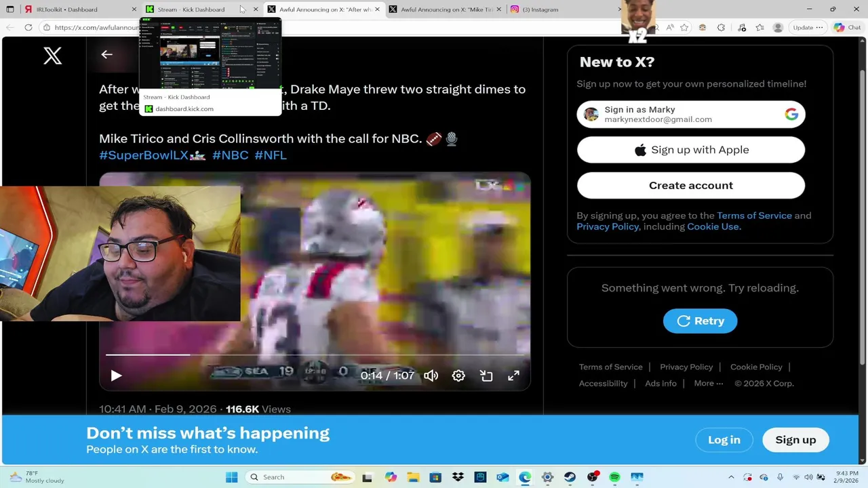Open the media control music icon in the toolbar
The width and height of the screenshot is (868, 488).
pyautogui.click(x=741, y=27)
